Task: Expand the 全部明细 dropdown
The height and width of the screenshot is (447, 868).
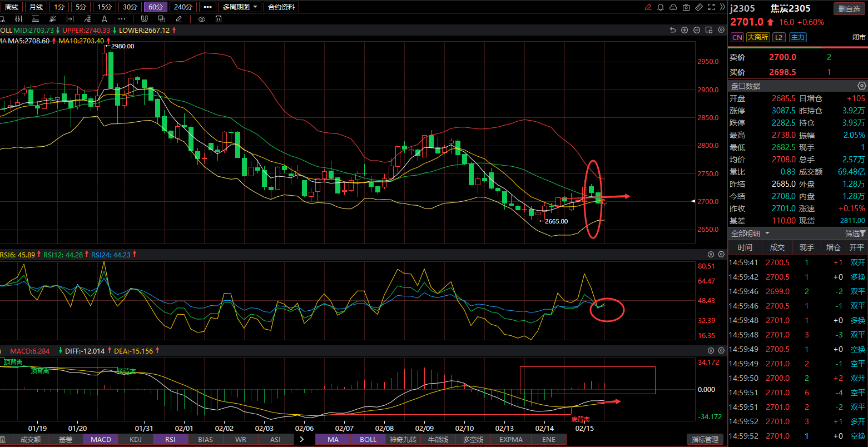Action: point(750,234)
